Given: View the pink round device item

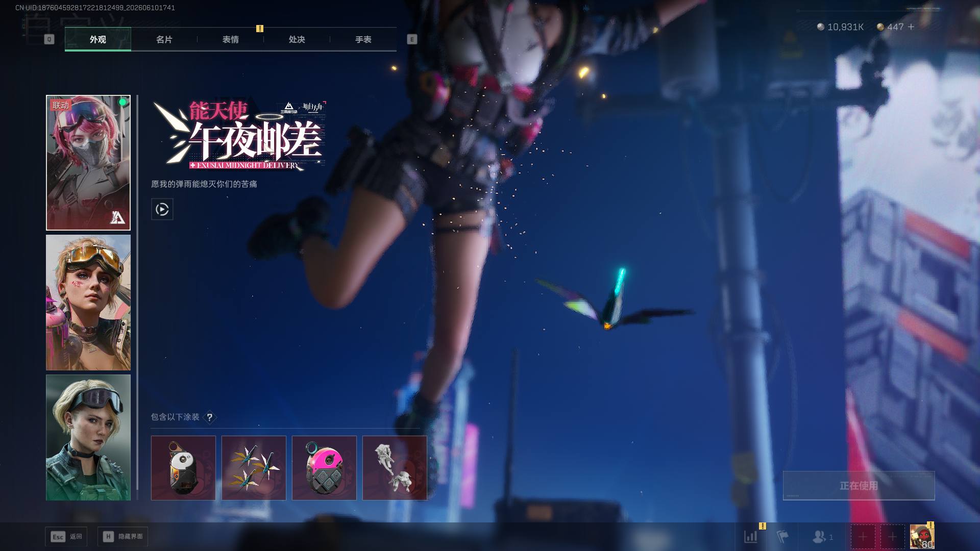Looking at the screenshot, I should [x=324, y=468].
